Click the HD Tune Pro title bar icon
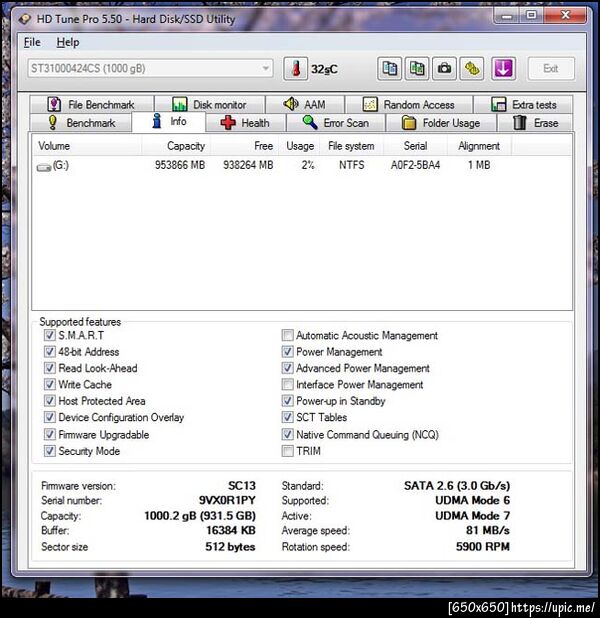This screenshot has height=618, width=600. pyautogui.click(x=24, y=19)
